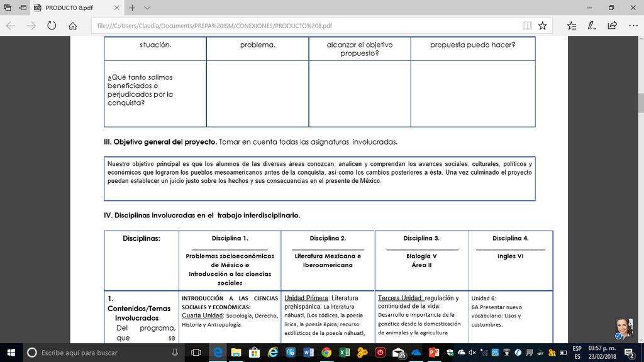Open Mail app with 25 badge
Viewport: 644px width, 362px height.
398,353
